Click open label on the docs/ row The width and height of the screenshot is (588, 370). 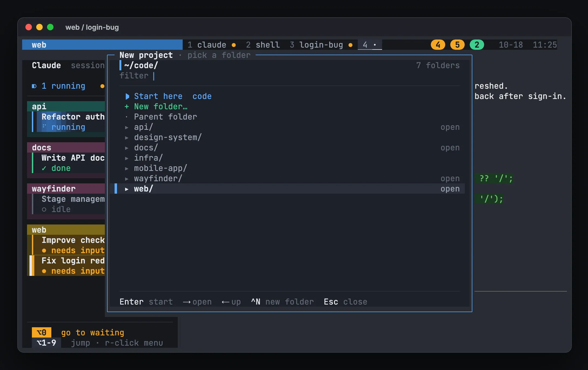(x=450, y=148)
